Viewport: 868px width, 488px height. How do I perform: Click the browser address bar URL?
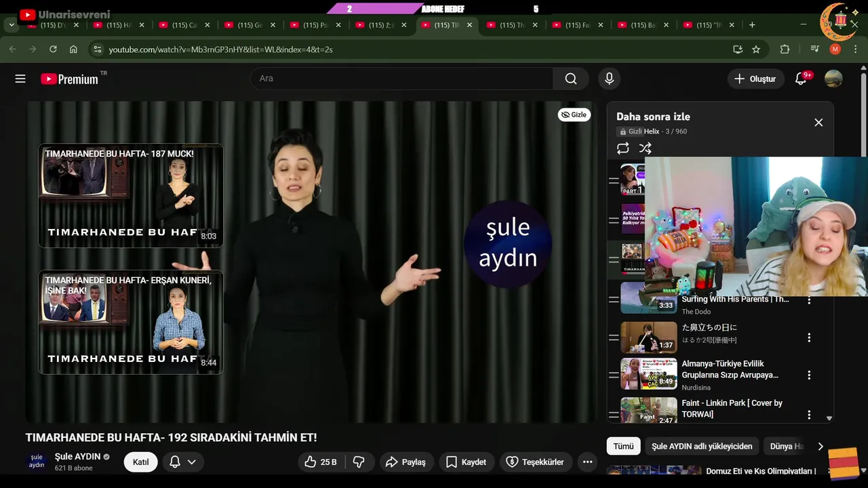(x=220, y=49)
